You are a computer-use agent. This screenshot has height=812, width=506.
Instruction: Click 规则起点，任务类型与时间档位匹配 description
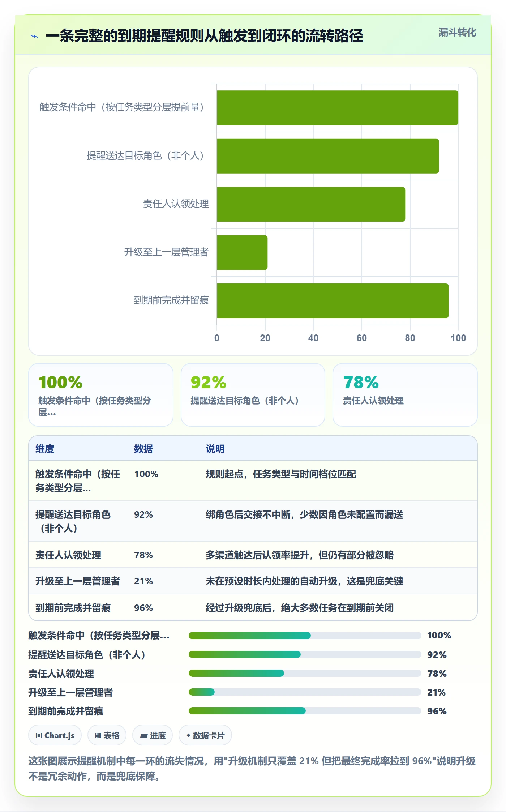click(281, 474)
